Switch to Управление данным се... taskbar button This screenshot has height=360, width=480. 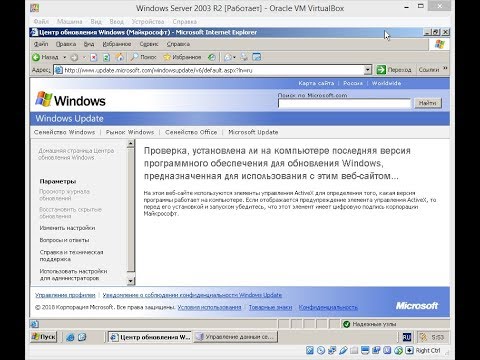coord(236,337)
